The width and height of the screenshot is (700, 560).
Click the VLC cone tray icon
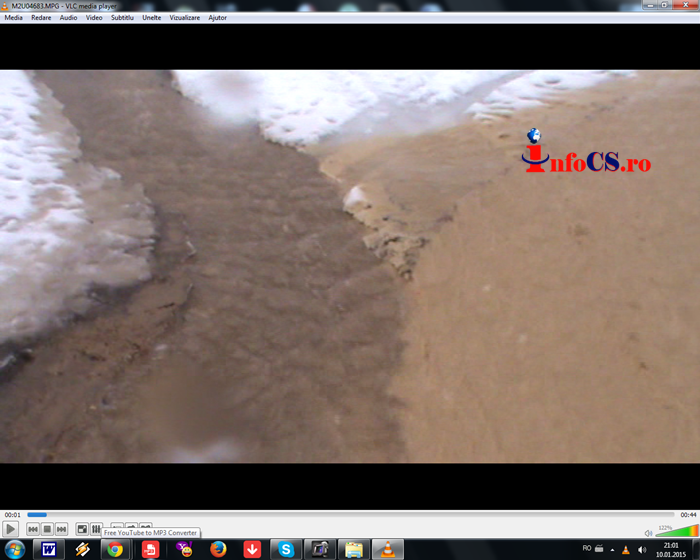pyautogui.click(x=626, y=550)
